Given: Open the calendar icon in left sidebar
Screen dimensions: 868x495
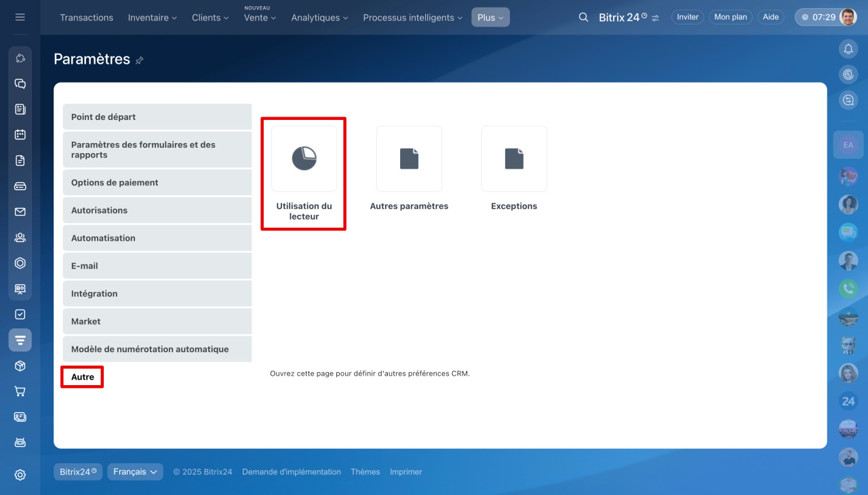Looking at the screenshot, I should [20, 134].
